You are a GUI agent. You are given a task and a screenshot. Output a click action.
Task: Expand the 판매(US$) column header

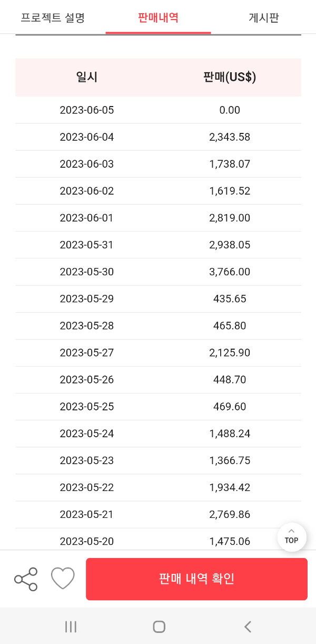(x=230, y=77)
